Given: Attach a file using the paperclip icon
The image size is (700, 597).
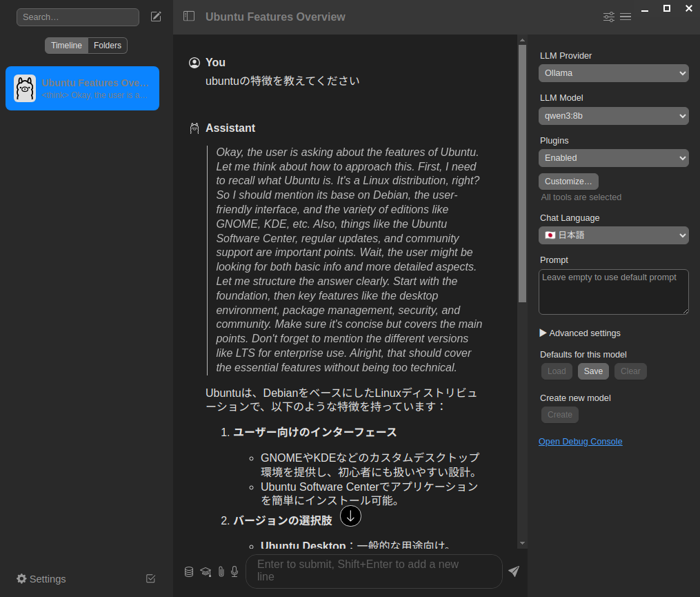Looking at the screenshot, I should pyautogui.click(x=221, y=571).
